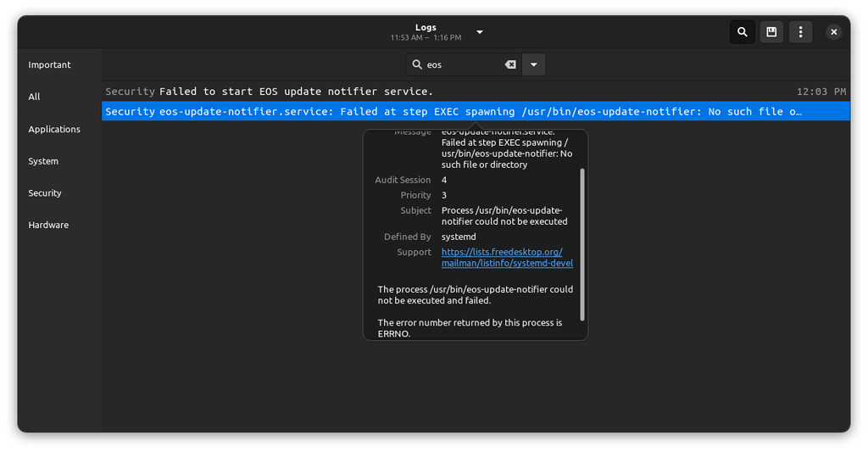Open the time range dropdown in title
This screenshot has width=868, height=452.
pyautogui.click(x=480, y=32)
